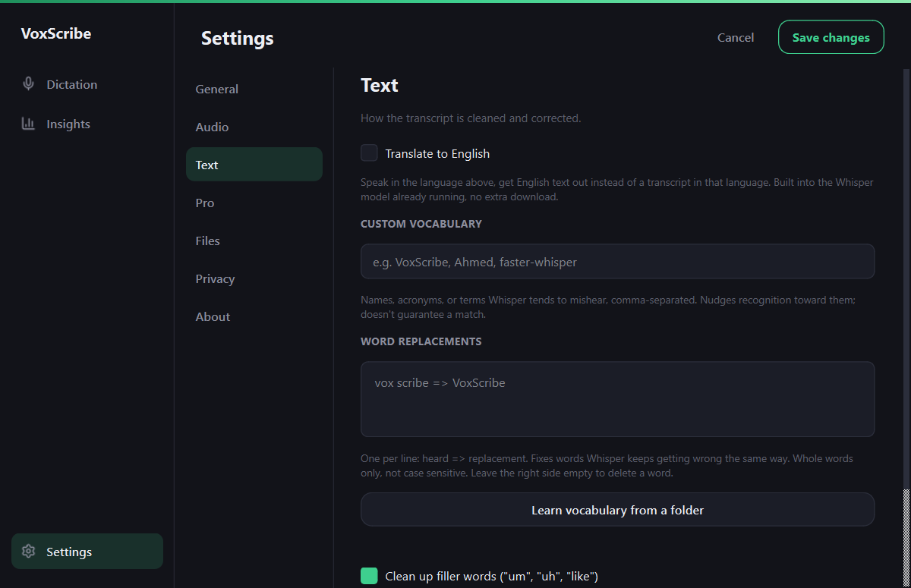Open the About settings tab
Image resolution: width=911 pixels, height=588 pixels.
pyautogui.click(x=254, y=316)
